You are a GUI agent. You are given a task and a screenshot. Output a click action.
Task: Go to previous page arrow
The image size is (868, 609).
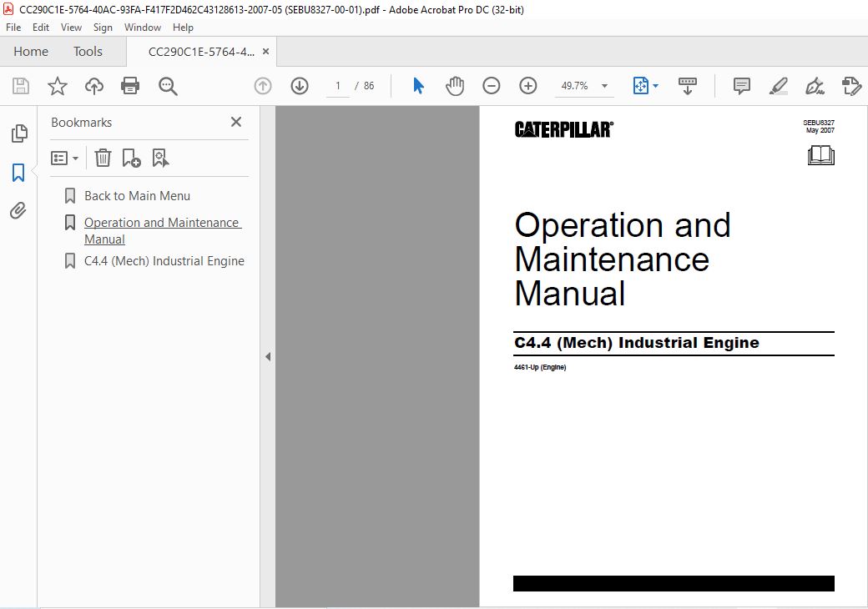coord(263,86)
